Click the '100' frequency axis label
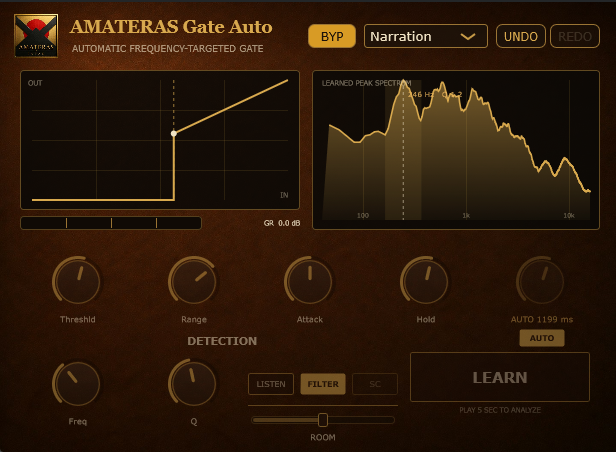The image size is (616, 452). coord(363,216)
